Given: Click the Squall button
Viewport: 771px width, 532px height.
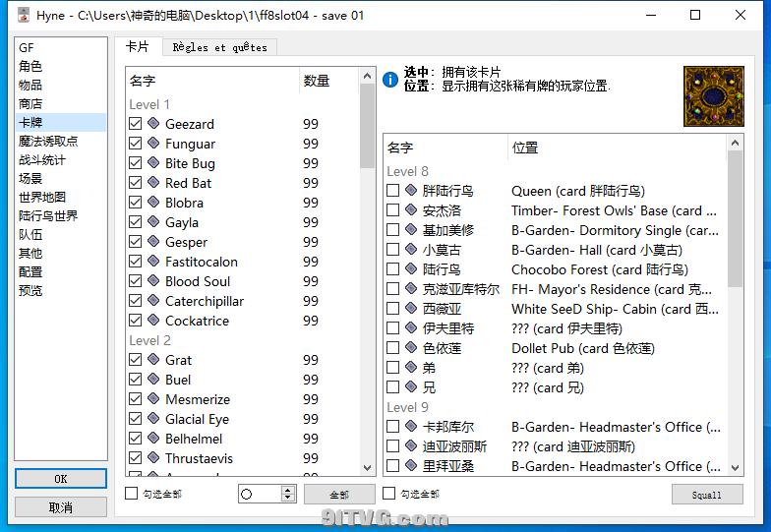Looking at the screenshot, I should pos(706,495).
